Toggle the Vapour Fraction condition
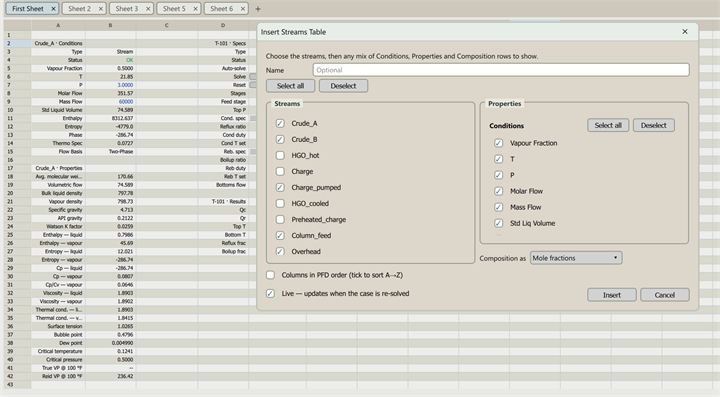The height and width of the screenshot is (397, 720). (x=499, y=143)
